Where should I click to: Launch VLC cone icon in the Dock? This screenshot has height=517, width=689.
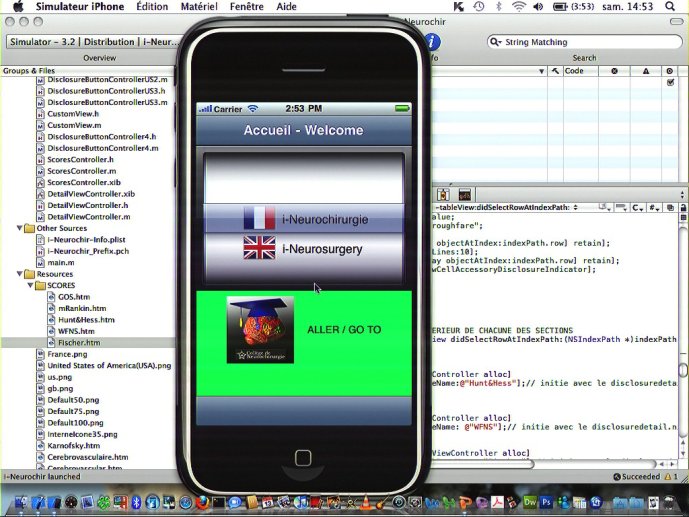click(x=366, y=502)
